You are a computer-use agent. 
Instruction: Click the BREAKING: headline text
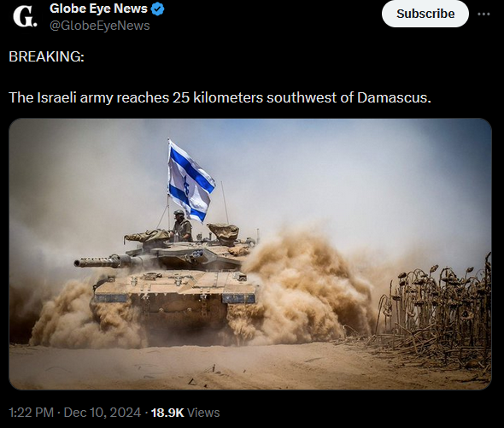46,56
